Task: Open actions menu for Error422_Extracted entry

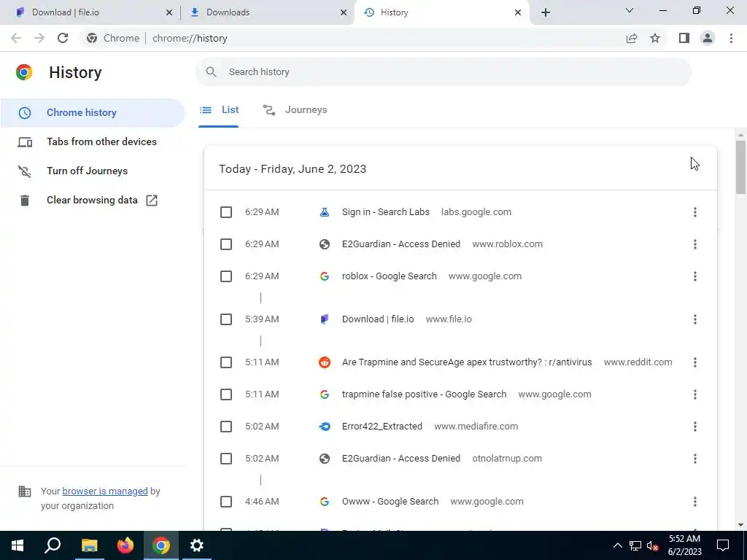Action: (695, 427)
